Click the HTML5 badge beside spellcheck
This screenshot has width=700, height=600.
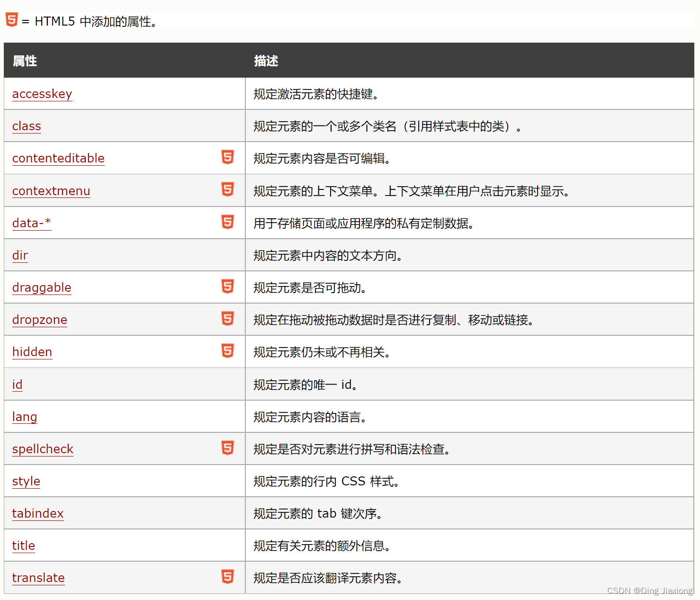click(228, 448)
